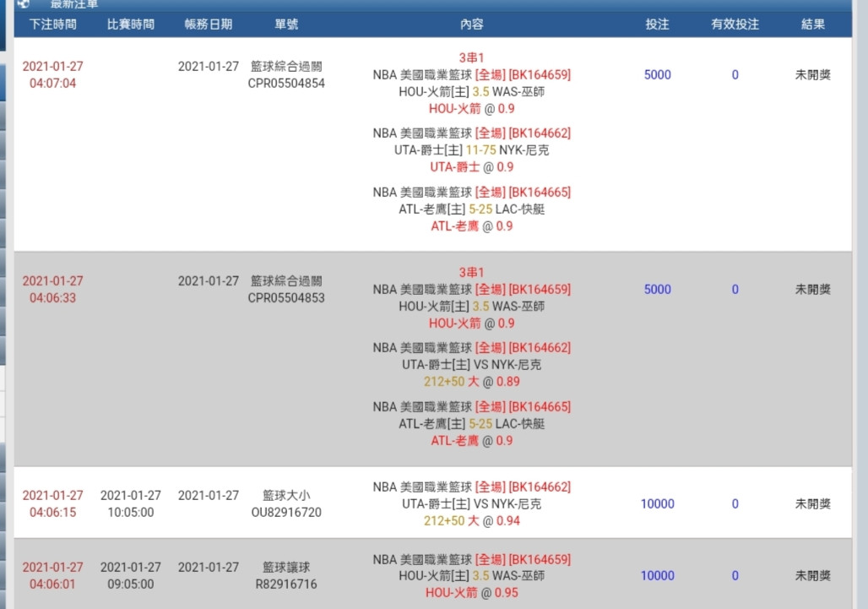The image size is (868, 609).
Task: Click HOU-火箭 @ 0.9 in order CPR05504854
Action: pos(472,109)
